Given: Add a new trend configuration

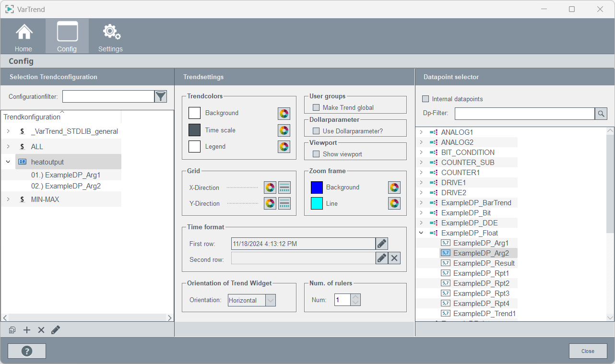Looking at the screenshot, I should 27,330.
